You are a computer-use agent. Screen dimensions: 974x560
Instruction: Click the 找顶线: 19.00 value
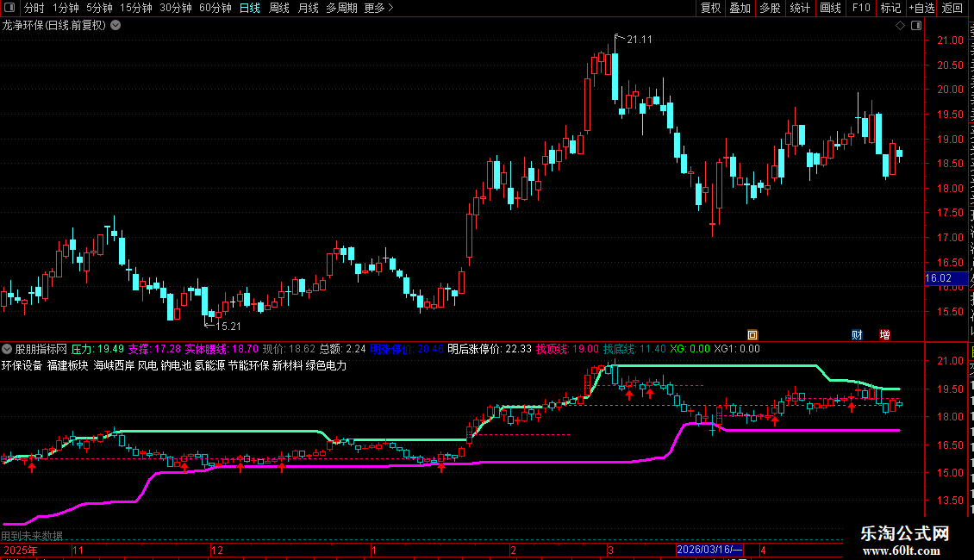[568, 349]
